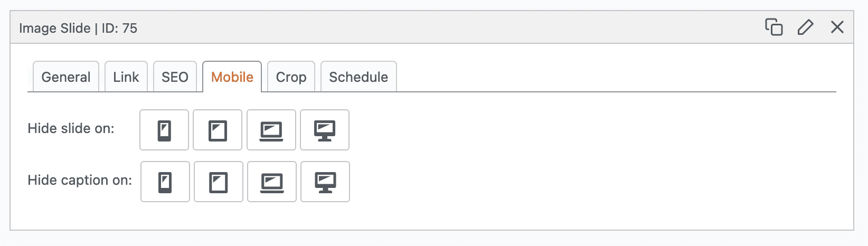868x246 pixels.
Task: Hide caption on smartphone devices
Action: point(165,182)
